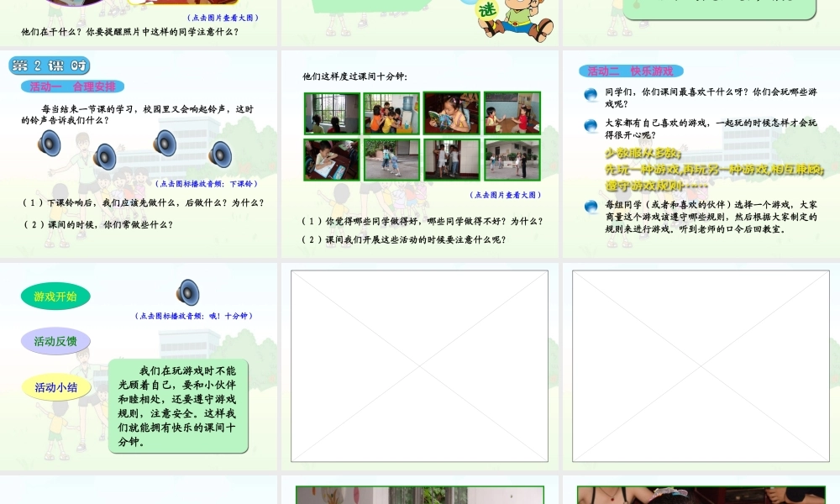This screenshot has width=840, height=504.
Task: Open the photo of children playing at a table
Action: [512, 113]
